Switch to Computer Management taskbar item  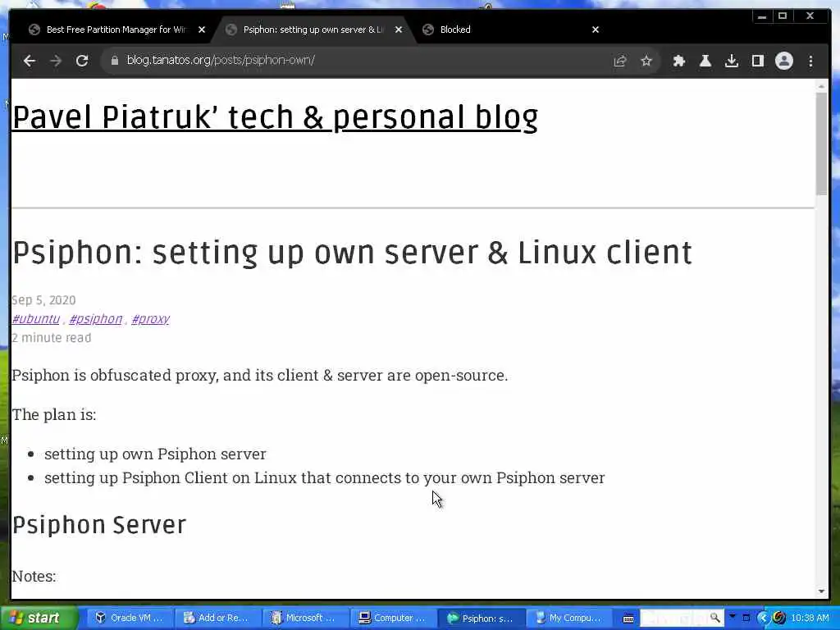click(x=393, y=618)
